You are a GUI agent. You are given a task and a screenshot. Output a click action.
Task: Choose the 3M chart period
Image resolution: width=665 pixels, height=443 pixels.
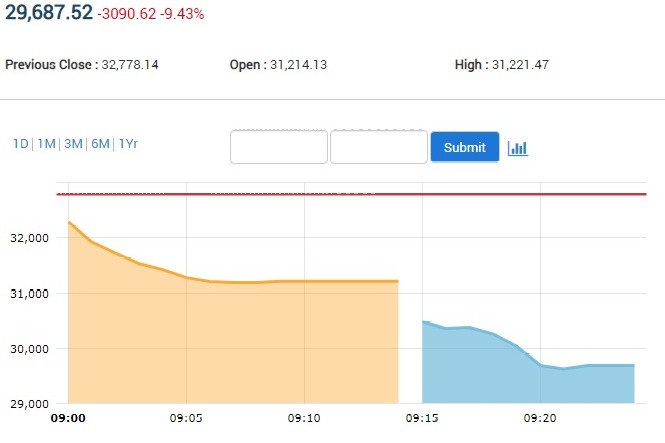[x=73, y=144]
